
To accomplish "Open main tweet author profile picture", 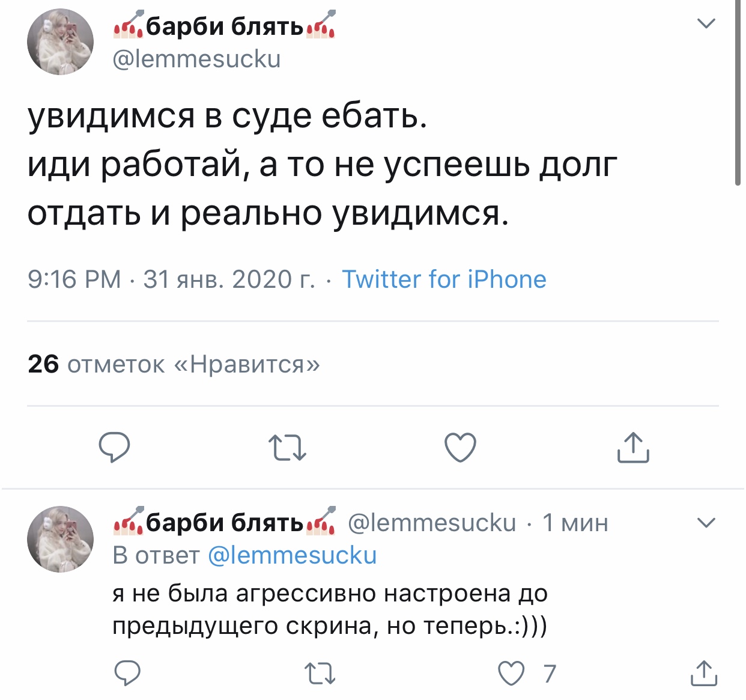I will coord(60,41).
